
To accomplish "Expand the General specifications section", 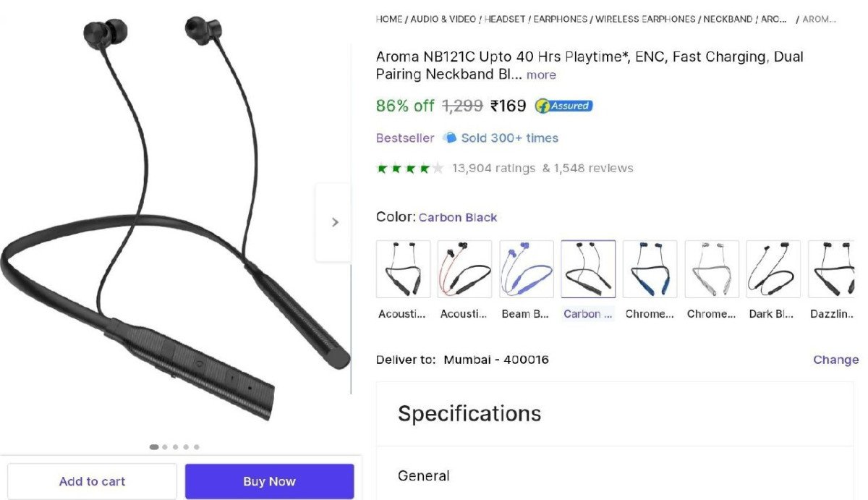I will click(615, 475).
